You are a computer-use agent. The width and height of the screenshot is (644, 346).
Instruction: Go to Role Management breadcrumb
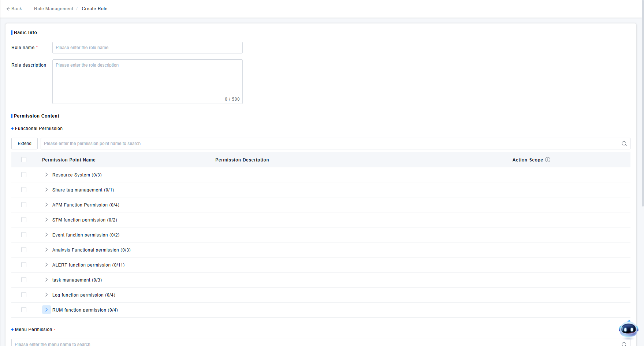pos(53,9)
